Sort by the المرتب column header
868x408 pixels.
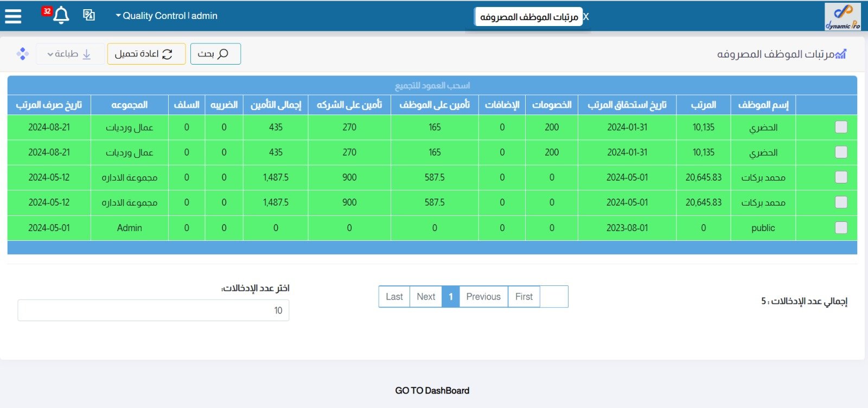[703, 105]
